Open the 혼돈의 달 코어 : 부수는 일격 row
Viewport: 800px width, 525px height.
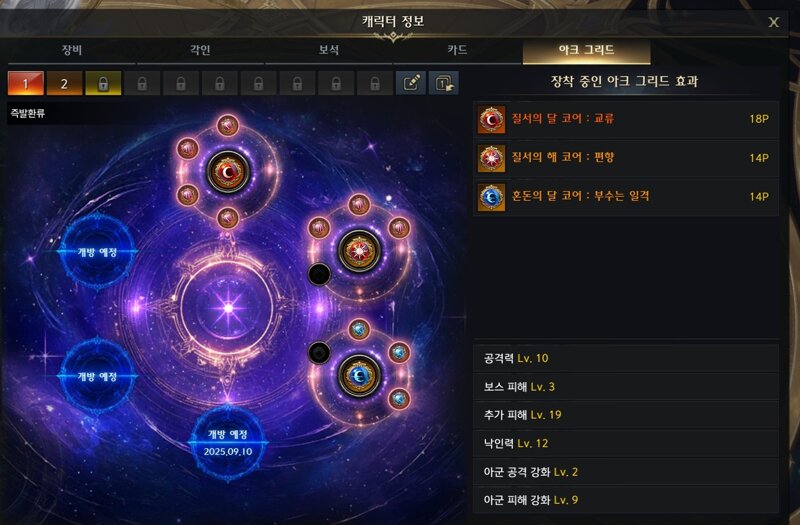(626, 197)
